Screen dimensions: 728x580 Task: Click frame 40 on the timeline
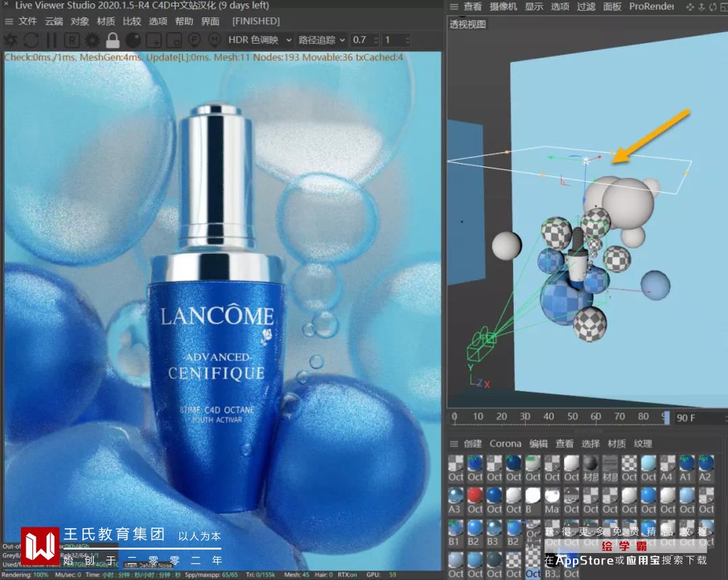tap(549, 416)
